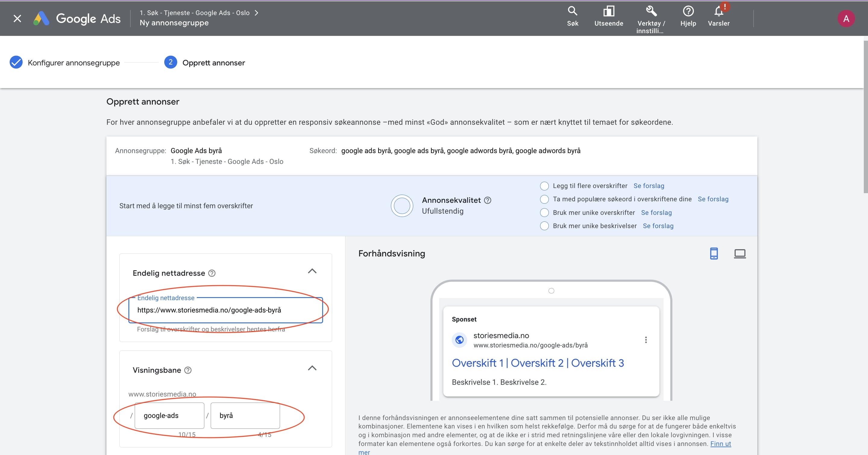Click the 'byrå' display path field
Image resolution: width=868 pixels, height=455 pixels.
[245, 415]
